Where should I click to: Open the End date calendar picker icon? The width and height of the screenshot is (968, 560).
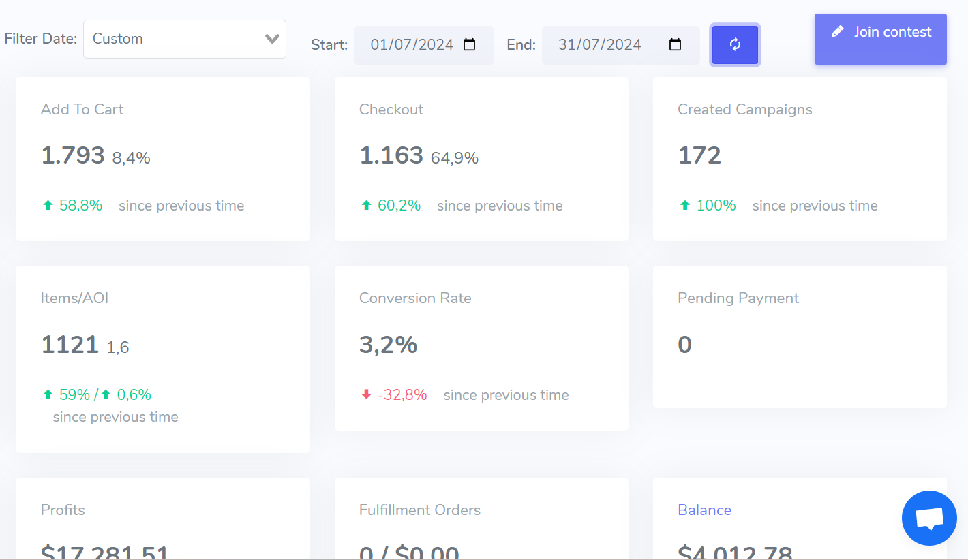click(x=675, y=45)
